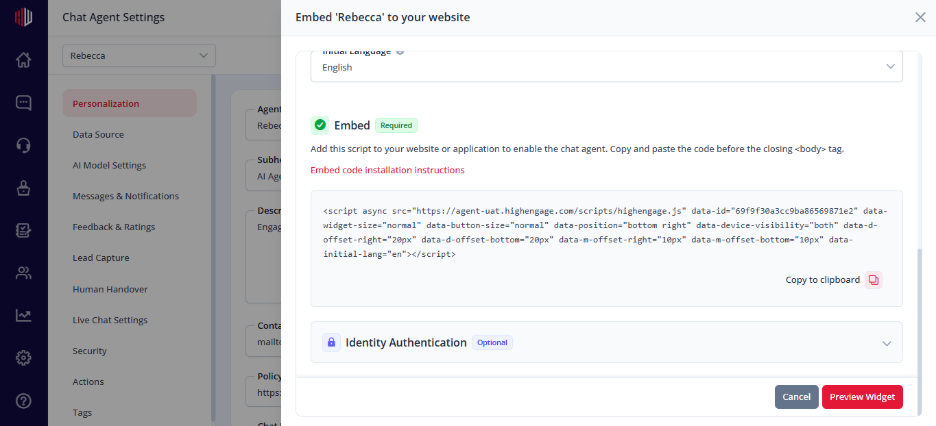Click the Preview Widget button
The image size is (936, 426).
(x=862, y=397)
